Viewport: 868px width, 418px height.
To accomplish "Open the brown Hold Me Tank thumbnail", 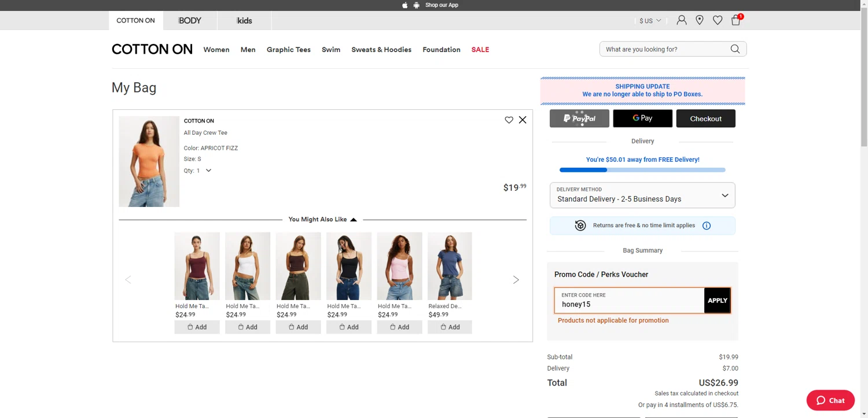I will click(298, 266).
